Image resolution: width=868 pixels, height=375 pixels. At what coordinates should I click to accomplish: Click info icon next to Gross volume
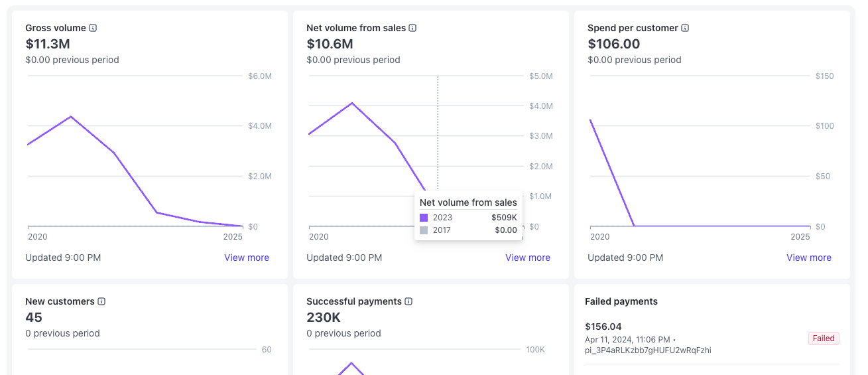pos(93,28)
